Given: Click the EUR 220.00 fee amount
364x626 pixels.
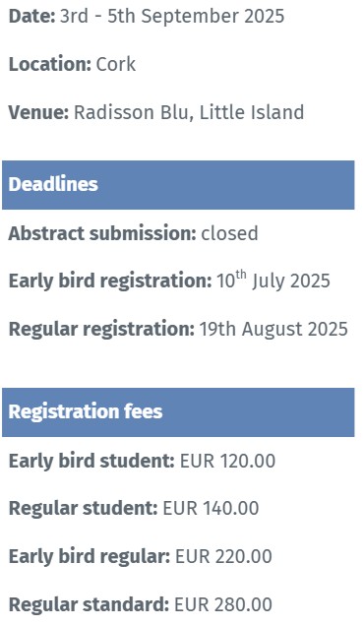Looking at the screenshot, I should click(223, 556).
